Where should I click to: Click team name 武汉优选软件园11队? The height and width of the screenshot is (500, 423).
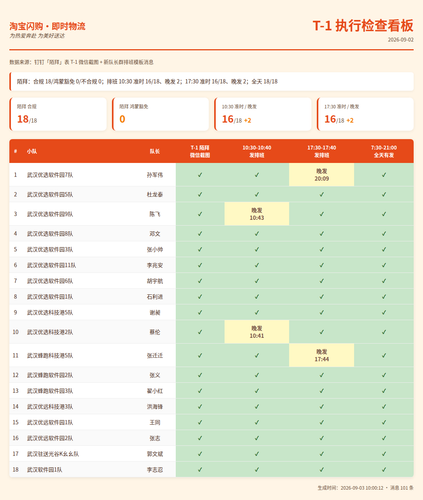click(x=51, y=265)
